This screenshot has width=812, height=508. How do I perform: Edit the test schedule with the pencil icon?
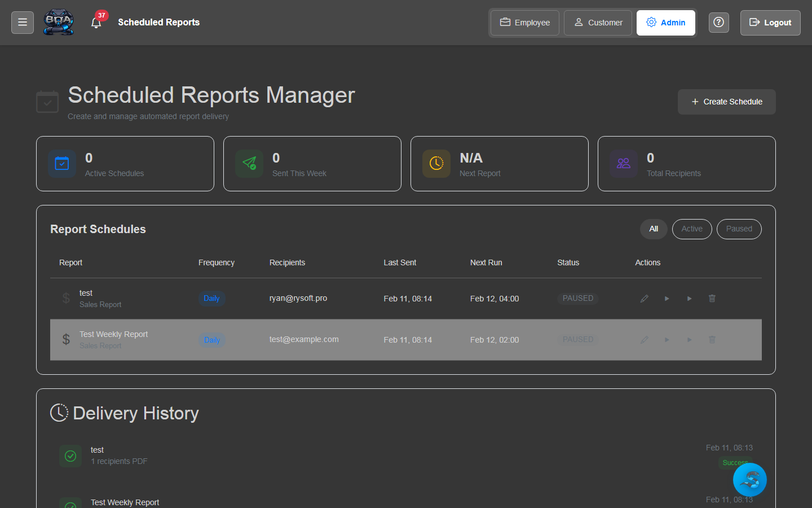pyautogui.click(x=644, y=298)
